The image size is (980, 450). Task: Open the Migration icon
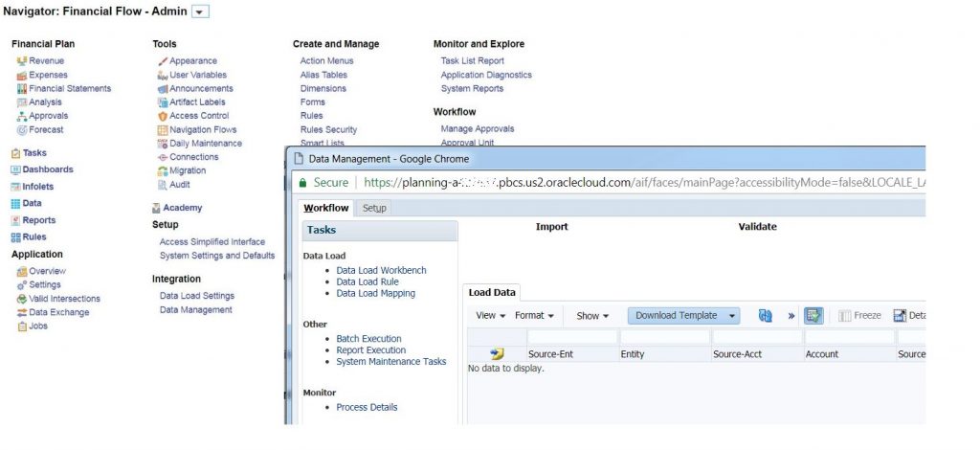(x=163, y=170)
